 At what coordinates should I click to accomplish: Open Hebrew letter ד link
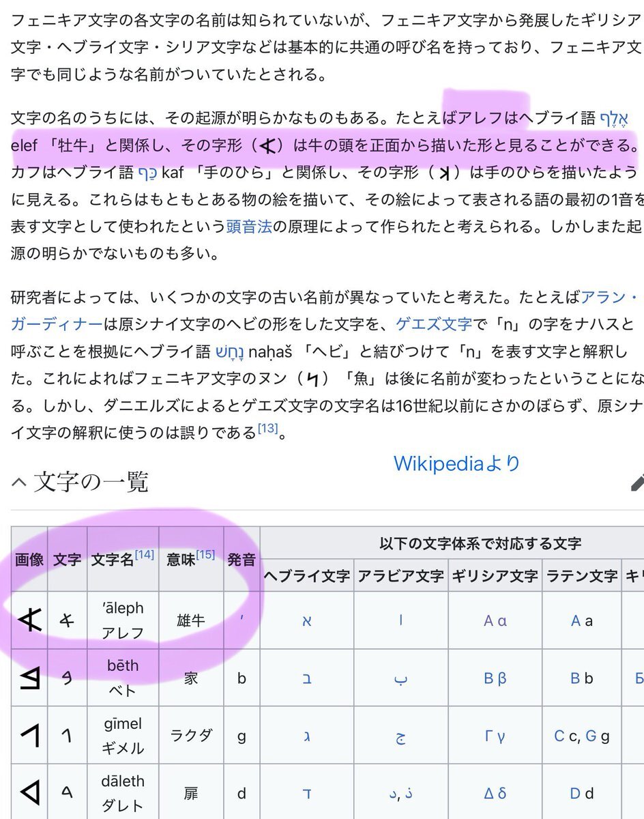(306, 793)
